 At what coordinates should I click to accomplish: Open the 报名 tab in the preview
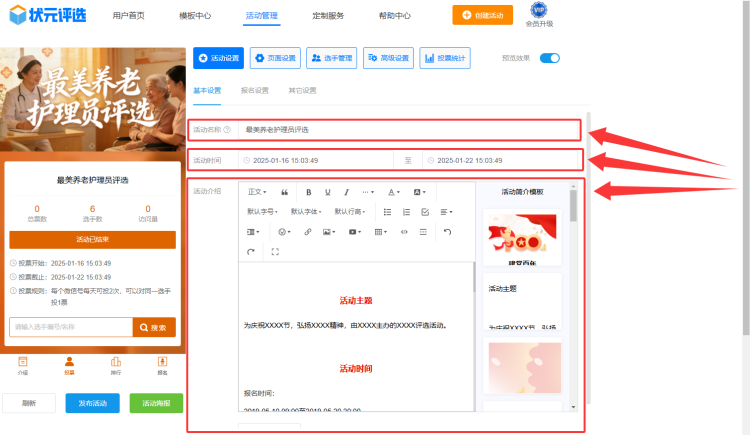[x=162, y=366]
